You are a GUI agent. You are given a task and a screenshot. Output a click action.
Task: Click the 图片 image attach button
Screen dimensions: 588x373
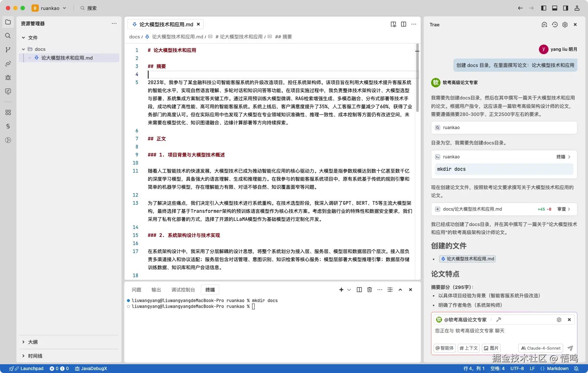pyautogui.click(x=491, y=348)
